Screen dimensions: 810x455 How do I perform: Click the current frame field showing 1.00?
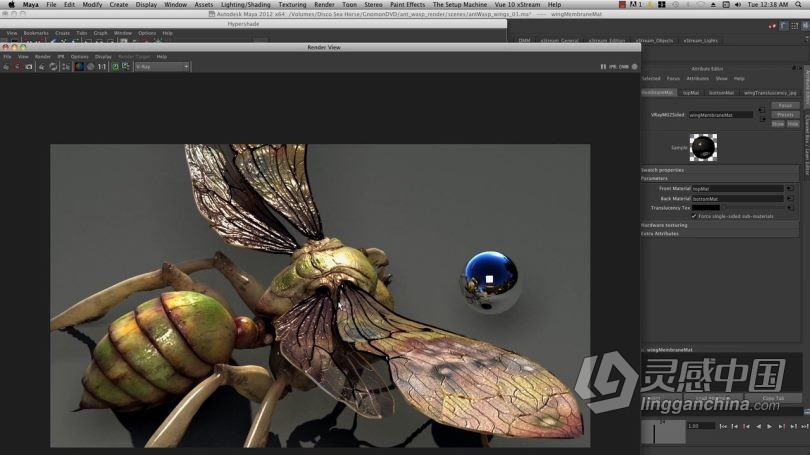[x=700, y=426]
